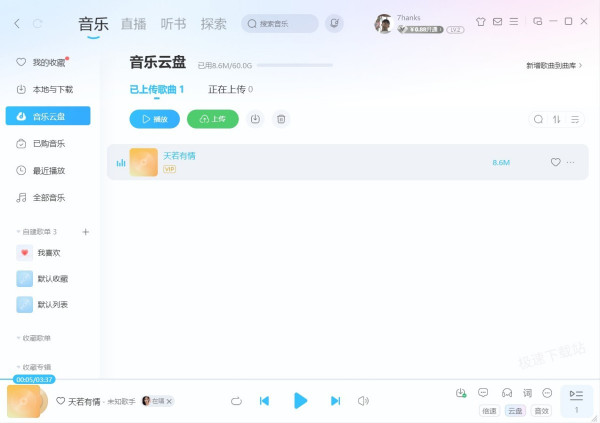Click the playing equalizer icon on song row
Screen dimensions: 600x423
point(121,163)
